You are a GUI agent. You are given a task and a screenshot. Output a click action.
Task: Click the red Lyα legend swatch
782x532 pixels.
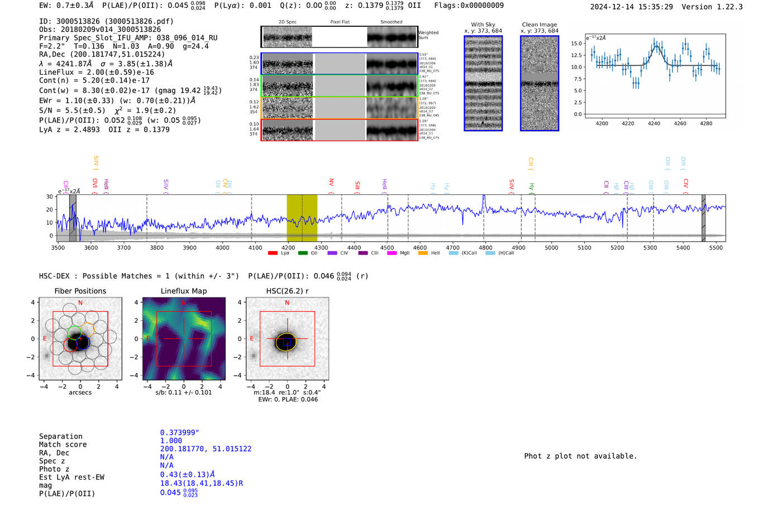273,253
